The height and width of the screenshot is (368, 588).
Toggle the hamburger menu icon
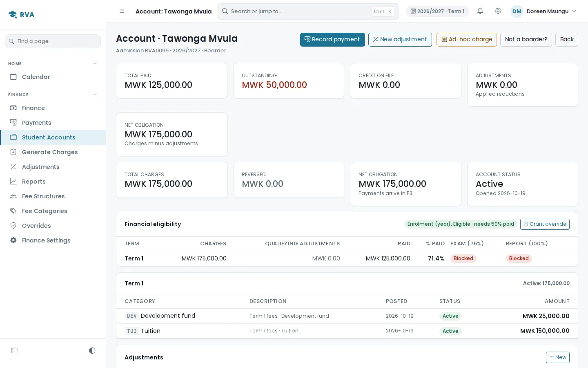[x=122, y=11]
